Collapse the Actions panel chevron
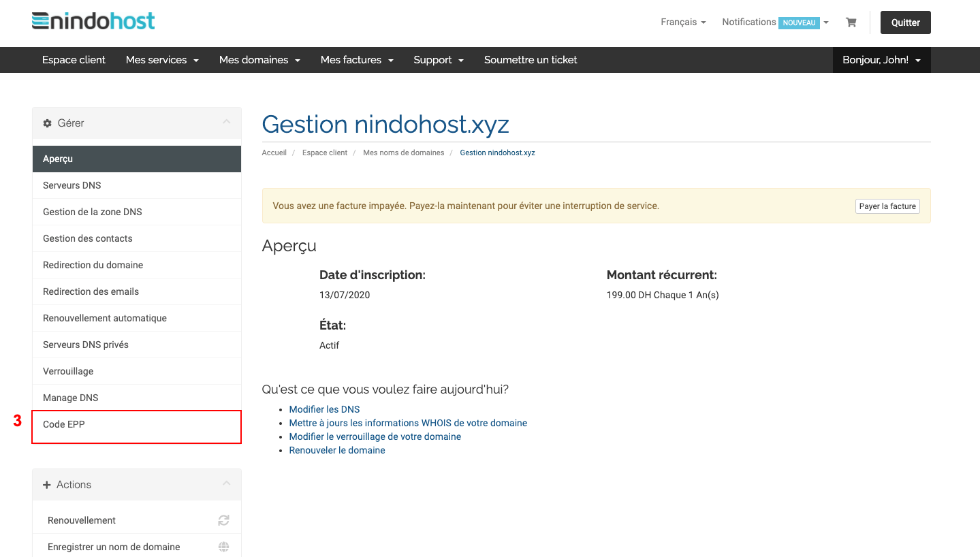The image size is (980, 557). tap(227, 483)
